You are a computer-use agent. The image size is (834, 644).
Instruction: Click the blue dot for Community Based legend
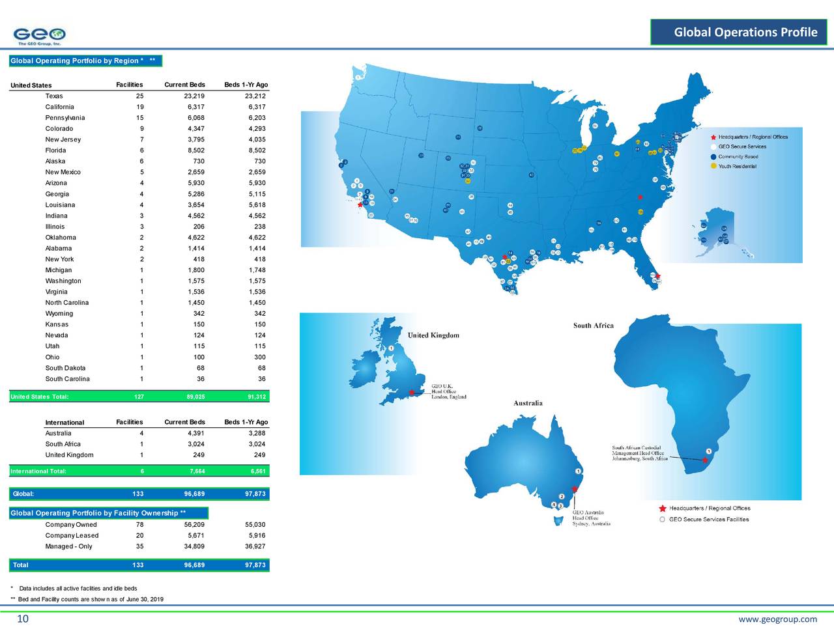click(713, 157)
